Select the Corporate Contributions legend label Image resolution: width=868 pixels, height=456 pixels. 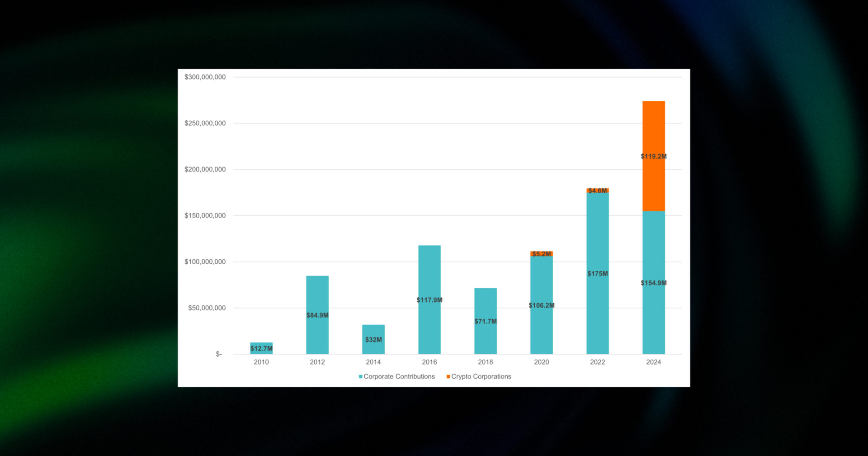coord(399,376)
